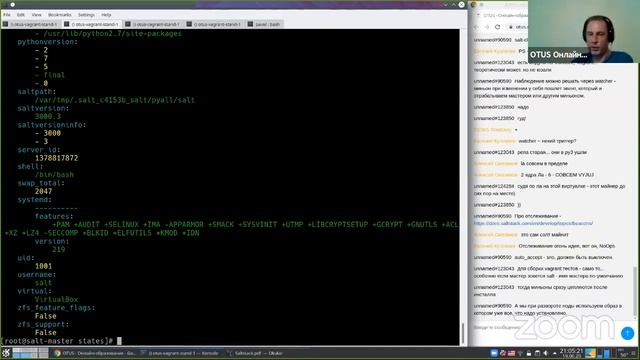Switch to the 'Saltstack.pdf – Okular' taskbar entry

click(255, 353)
